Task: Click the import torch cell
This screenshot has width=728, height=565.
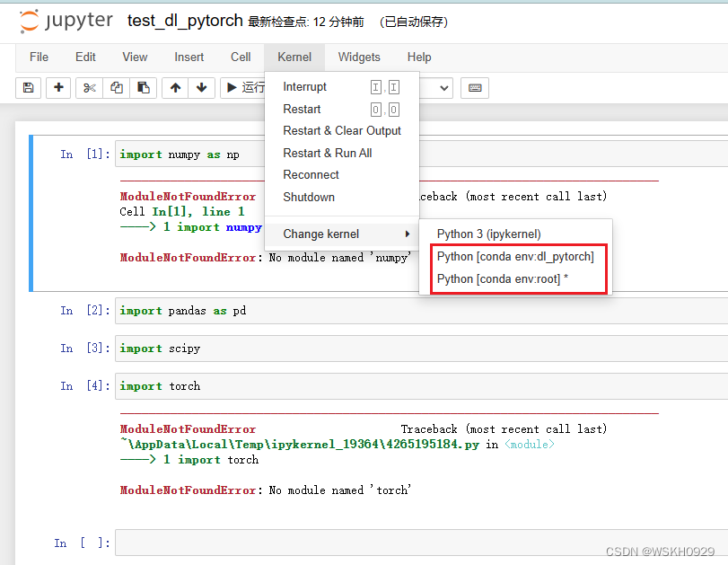Action: pyautogui.click(x=421, y=386)
